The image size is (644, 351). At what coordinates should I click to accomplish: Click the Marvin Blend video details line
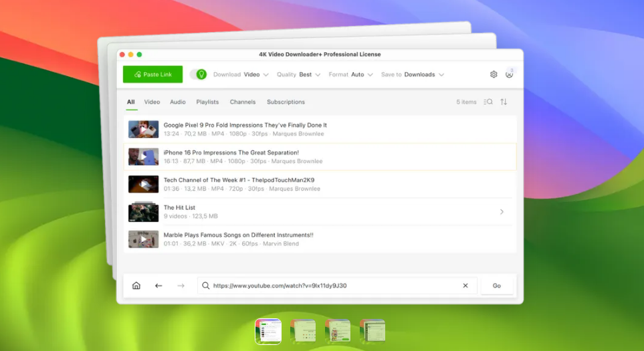coord(231,244)
